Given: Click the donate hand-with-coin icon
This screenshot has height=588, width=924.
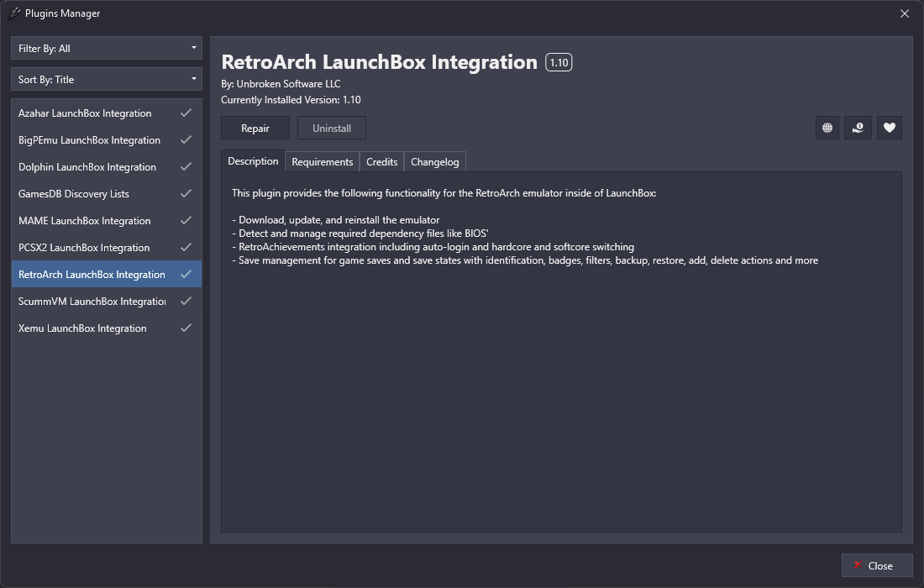Looking at the screenshot, I should 858,128.
